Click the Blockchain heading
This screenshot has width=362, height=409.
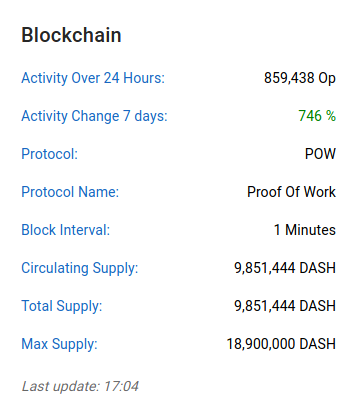coord(71,35)
